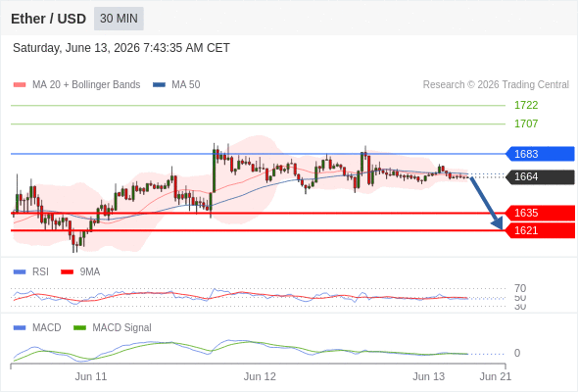Click the 9MA legend label
Screen dimensions: 578x392
(x=90, y=272)
